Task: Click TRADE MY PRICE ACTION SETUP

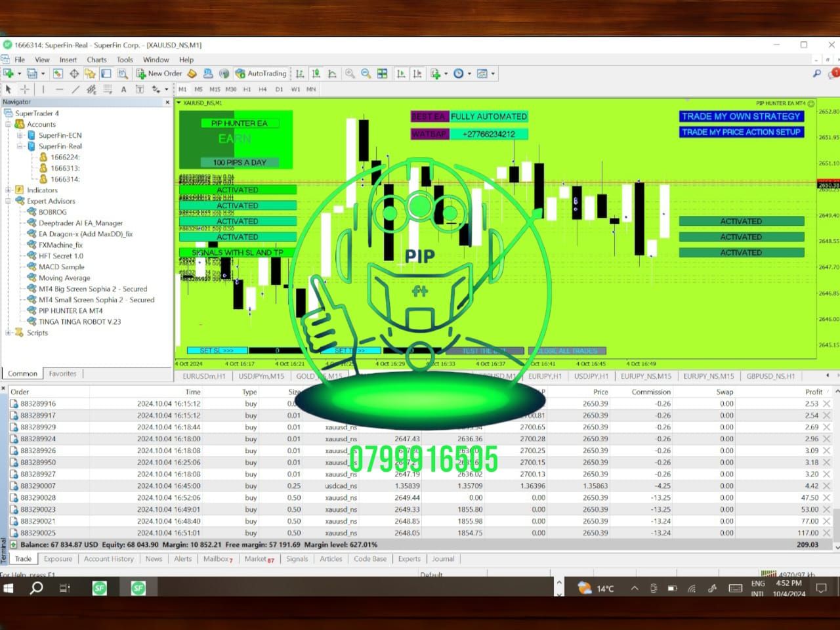Action: [741, 132]
